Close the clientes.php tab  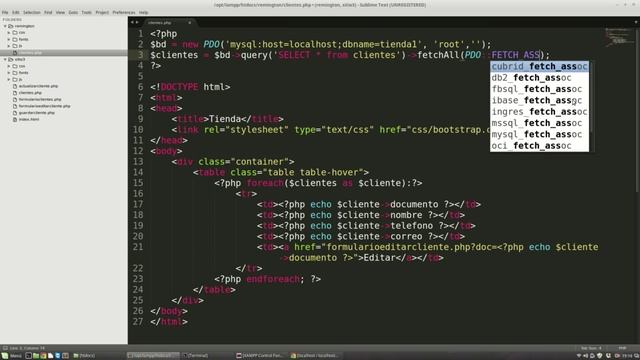[x=189, y=23]
